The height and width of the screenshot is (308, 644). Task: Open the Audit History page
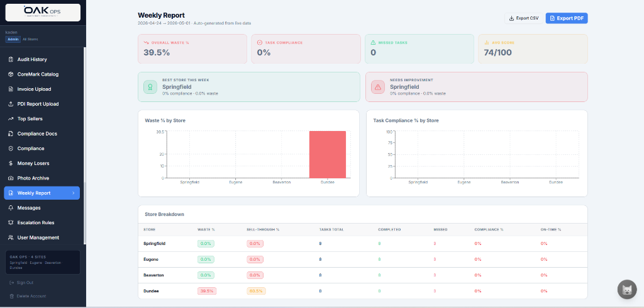tap(42, 60)
